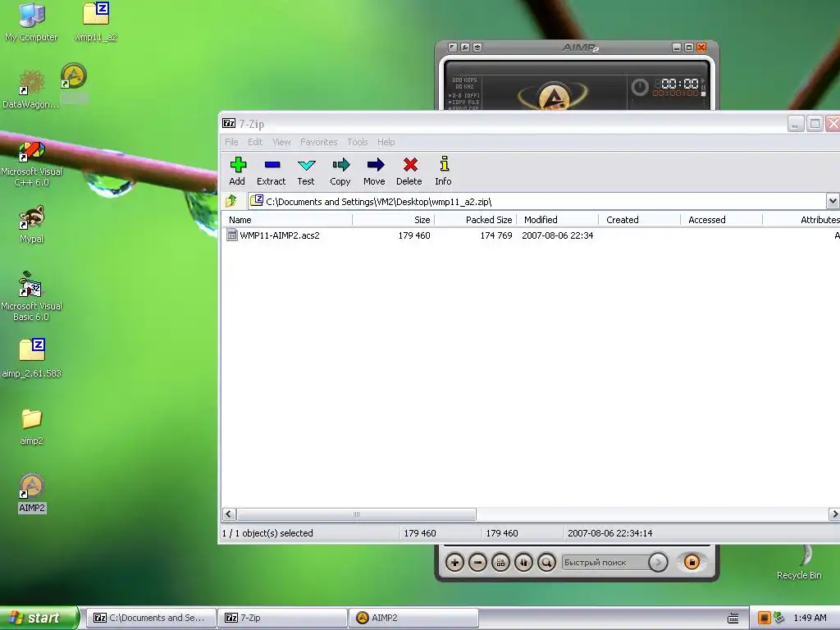The width and height of the screenshot is (840, 630).
Task: Click the red Delete toolbar icon
Action: click(409, 171)
